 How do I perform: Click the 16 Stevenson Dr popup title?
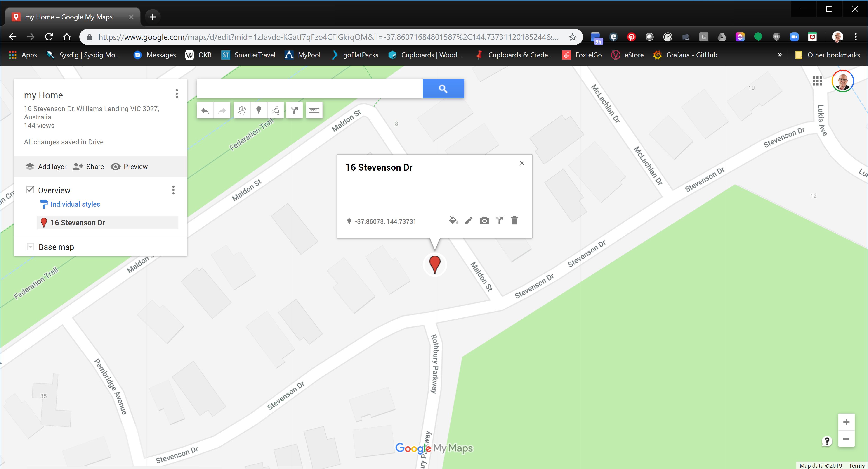(379, 168)
